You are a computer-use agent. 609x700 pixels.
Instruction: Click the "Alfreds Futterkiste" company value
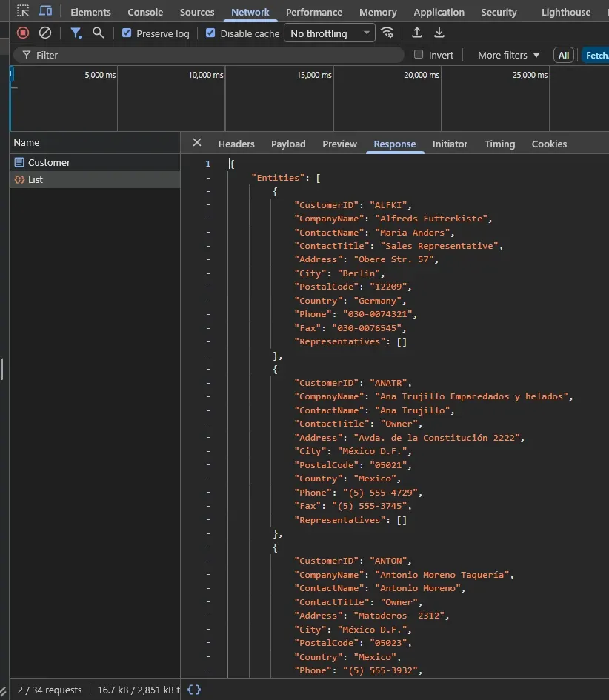(x=431, y=219)
